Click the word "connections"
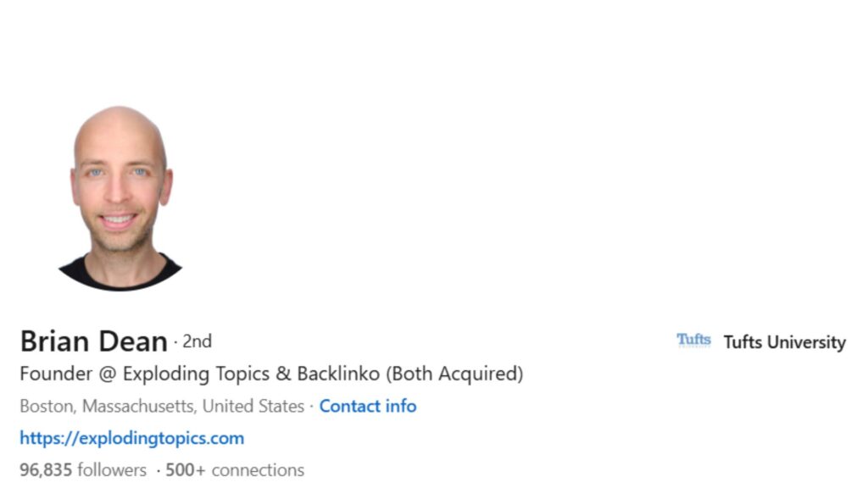This screenshot has width=868, height=488. [258, 469]
